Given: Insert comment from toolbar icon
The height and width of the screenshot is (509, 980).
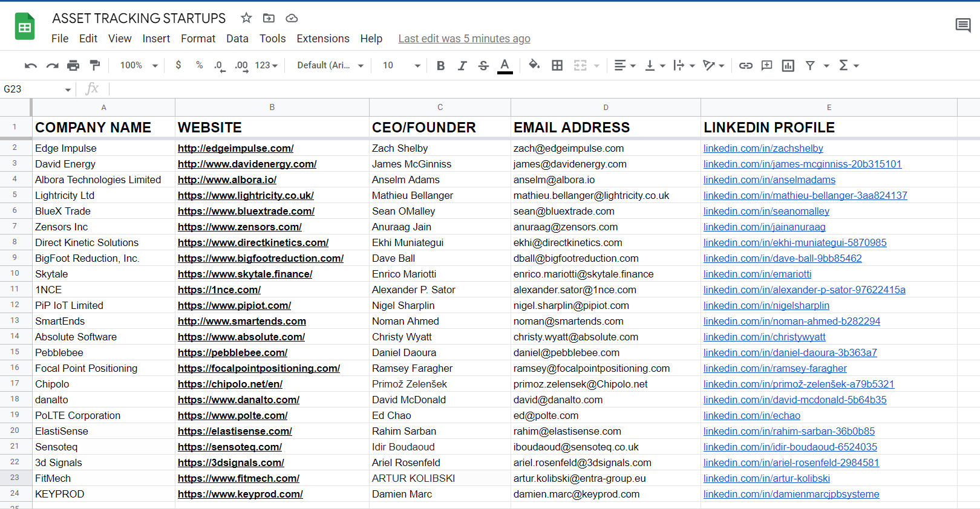Looking at the screenshot, I should 767,65.
